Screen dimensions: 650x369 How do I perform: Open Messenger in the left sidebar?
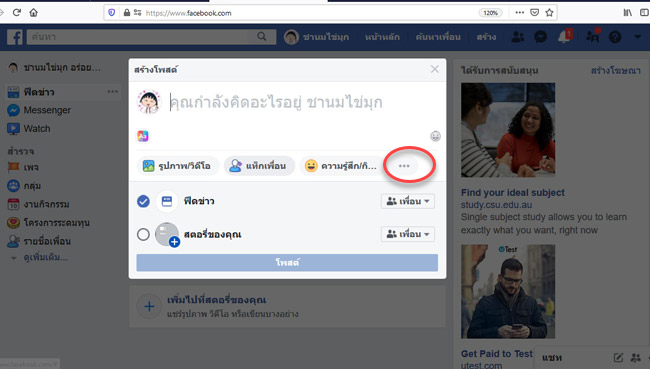pyautogui.click(x=47, y=110)
